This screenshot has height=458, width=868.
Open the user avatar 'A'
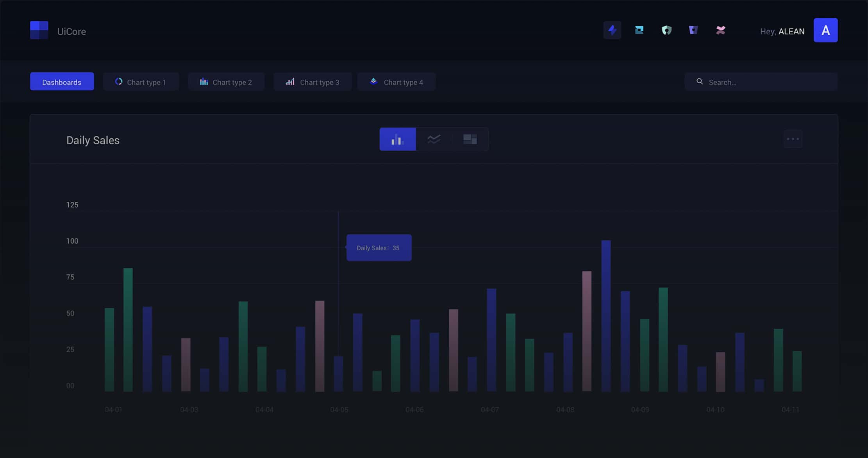825,30
